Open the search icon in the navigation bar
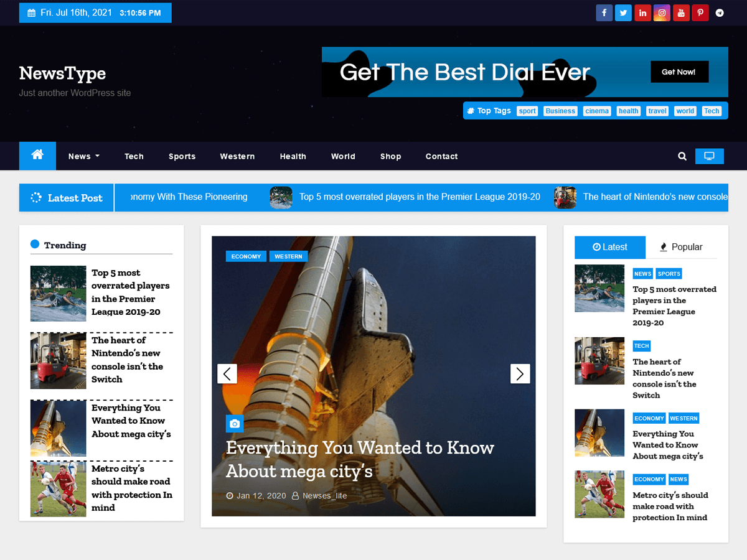Image resolution: width=747 pixels, height=560 pixels. coord(682,156)
